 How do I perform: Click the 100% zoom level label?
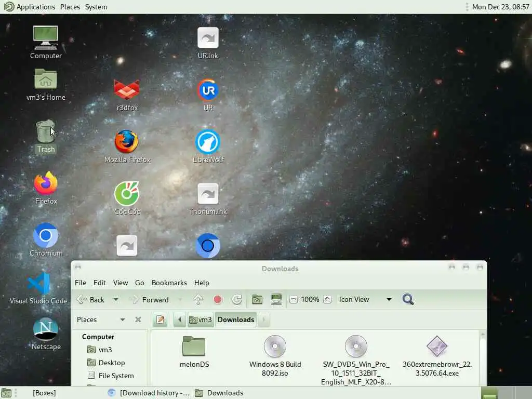tap(310, 300)
